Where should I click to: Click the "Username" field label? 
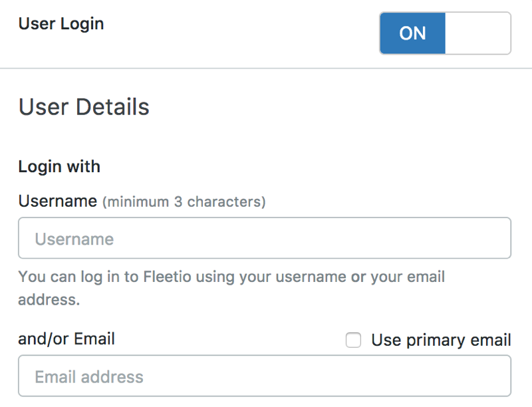58,201
